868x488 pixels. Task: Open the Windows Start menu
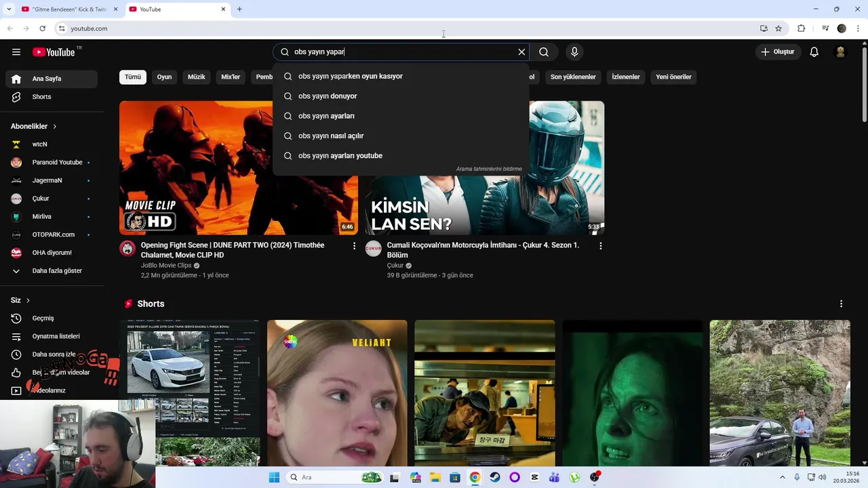pyautogui.click(x=274, y=477)
